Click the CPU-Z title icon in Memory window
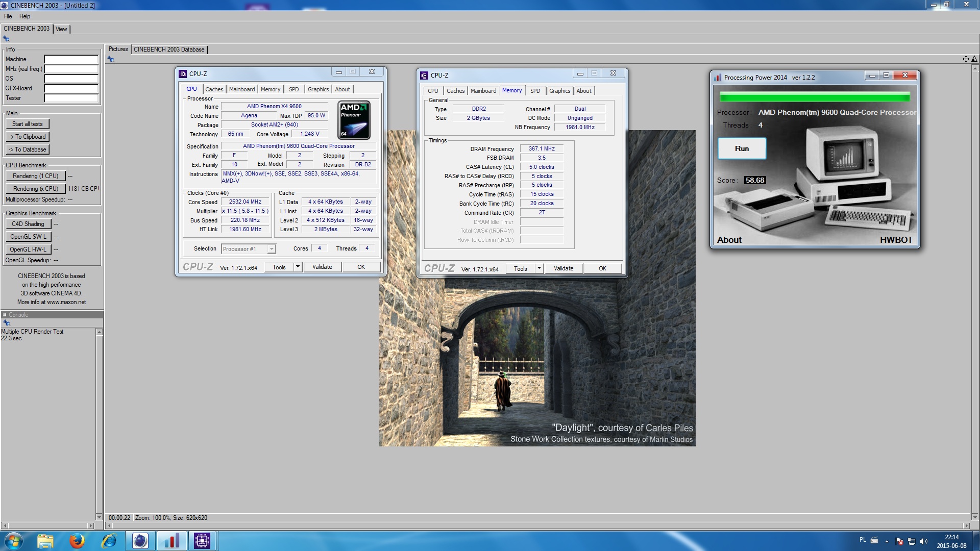This screenshot has height=551, width=980. click(424, 75)
